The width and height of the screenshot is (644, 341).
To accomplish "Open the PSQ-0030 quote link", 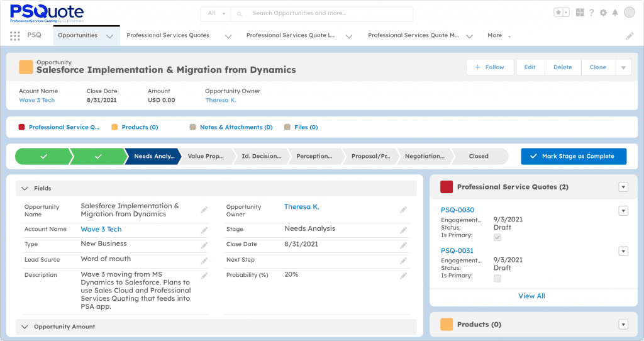I will click(x=458, y=210).
